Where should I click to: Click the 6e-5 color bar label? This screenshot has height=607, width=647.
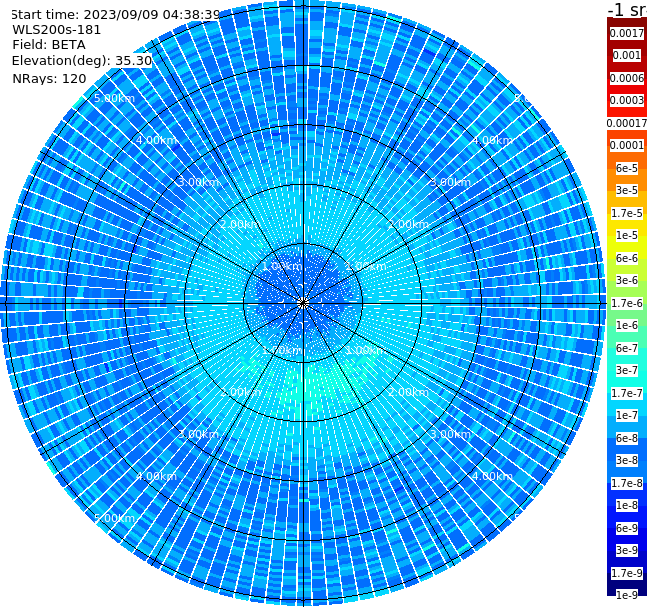coord(627,168)
